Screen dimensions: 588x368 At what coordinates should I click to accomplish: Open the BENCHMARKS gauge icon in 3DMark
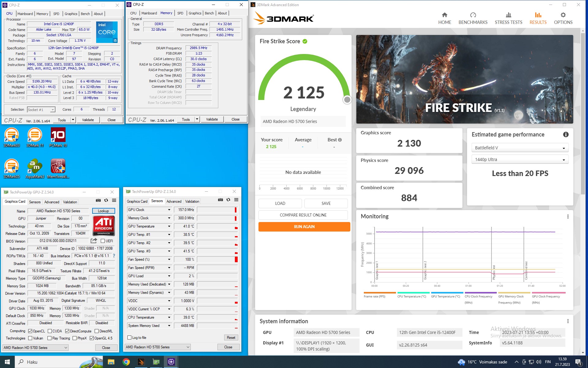tap(473, 15)
